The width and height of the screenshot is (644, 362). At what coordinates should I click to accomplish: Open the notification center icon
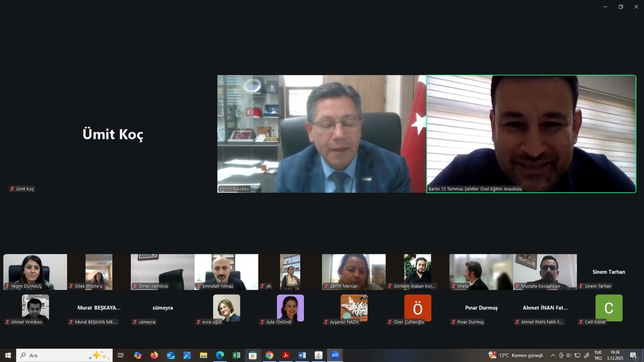[x=633, y=355]
